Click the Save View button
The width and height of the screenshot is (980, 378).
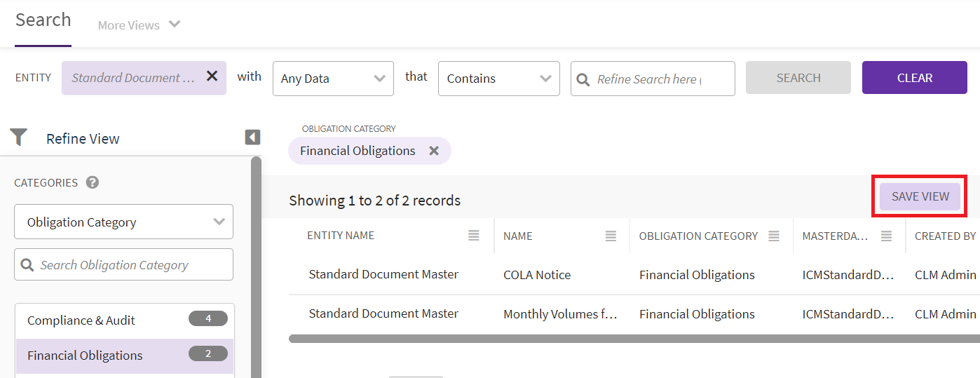point(920,196)
